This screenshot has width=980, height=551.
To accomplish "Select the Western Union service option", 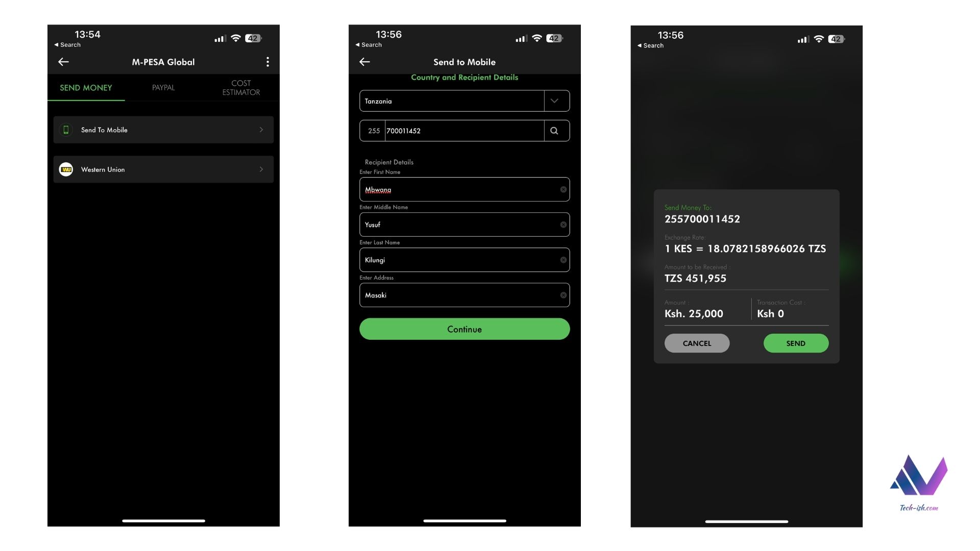I will tap(163, 169).
